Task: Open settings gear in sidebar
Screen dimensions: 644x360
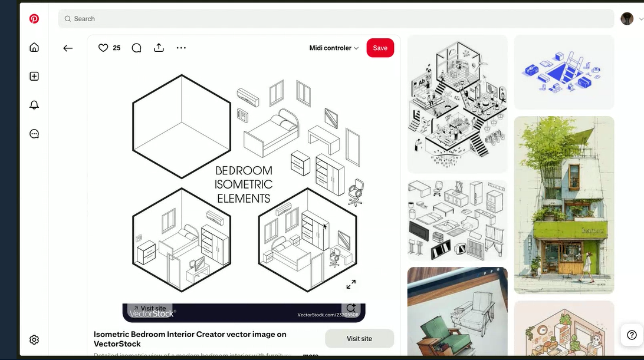Action: [x=34, y=340]
